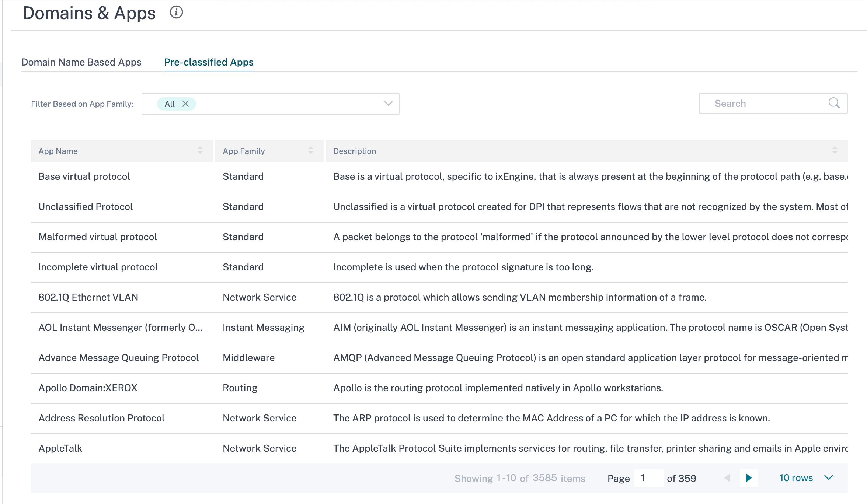
Task: Select the Base virtual protocol row
Action: (439, 177)
